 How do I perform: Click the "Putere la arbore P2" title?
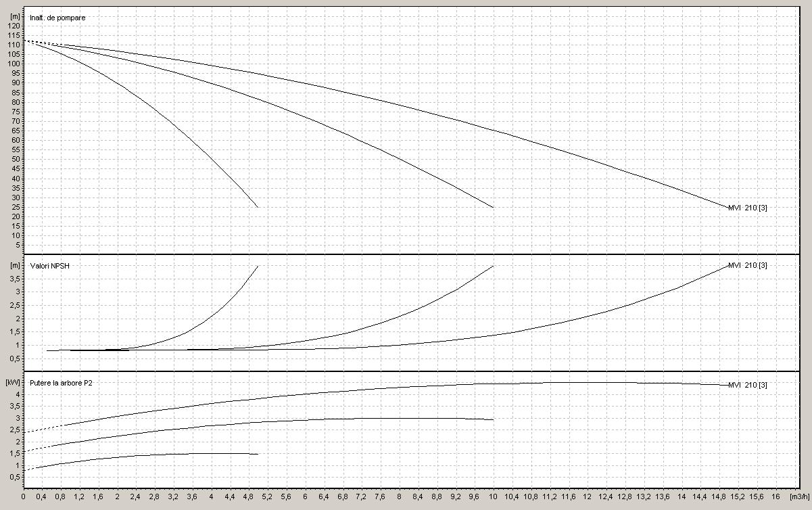click(x=61, y=382)
